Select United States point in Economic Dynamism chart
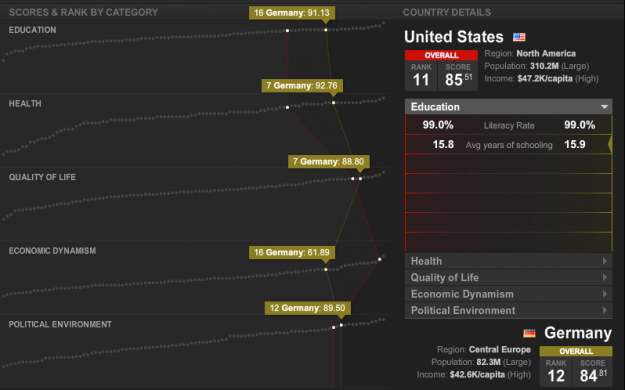 point(379,259)
